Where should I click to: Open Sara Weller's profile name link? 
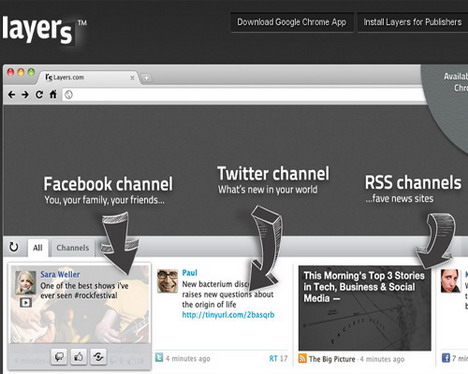click(x=60, y=274)
